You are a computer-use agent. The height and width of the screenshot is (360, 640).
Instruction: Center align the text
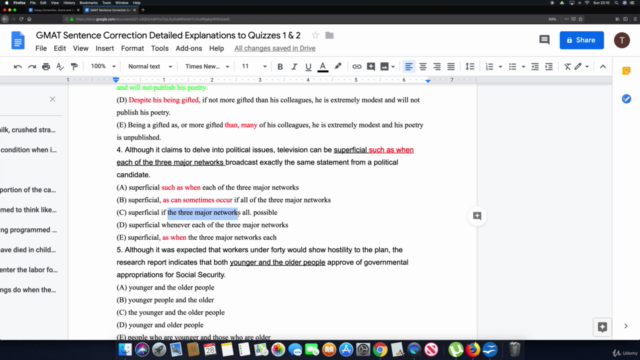pos(423,67)
